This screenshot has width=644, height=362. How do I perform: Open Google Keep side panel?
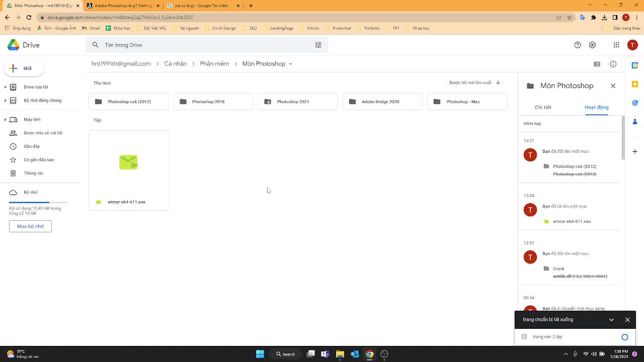[635, 84]
